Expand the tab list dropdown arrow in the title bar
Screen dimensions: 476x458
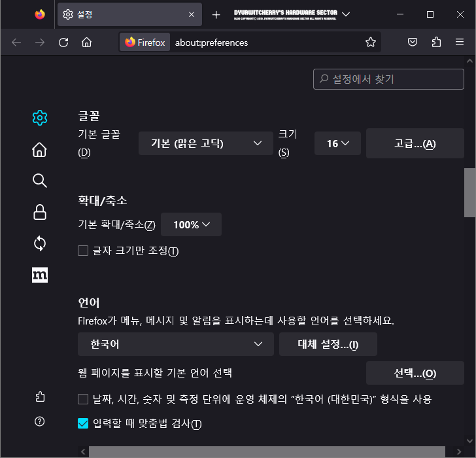[x=346, y=14]
